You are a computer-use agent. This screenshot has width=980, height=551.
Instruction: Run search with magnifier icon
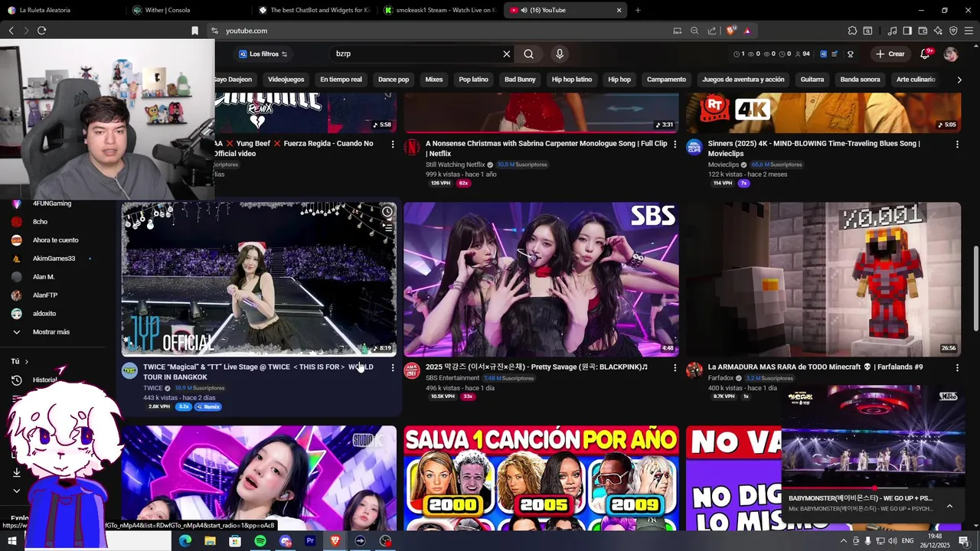coord(528,54)
